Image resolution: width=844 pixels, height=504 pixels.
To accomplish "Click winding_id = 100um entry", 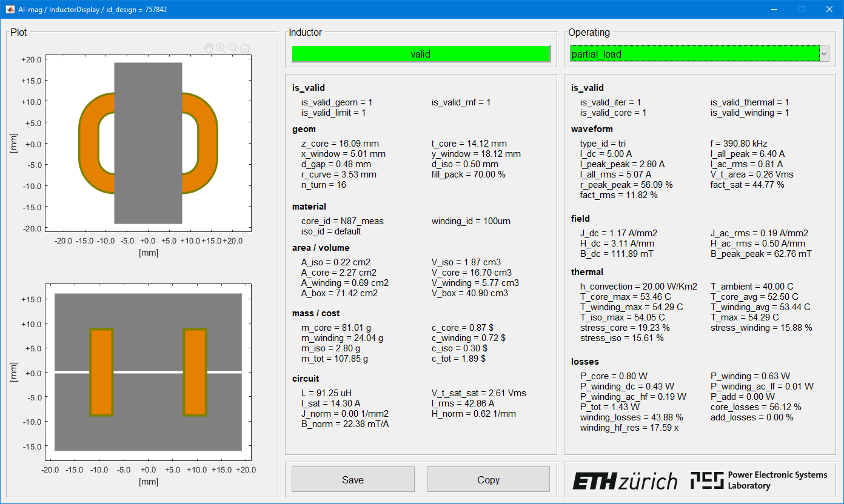I will (471, 221).
